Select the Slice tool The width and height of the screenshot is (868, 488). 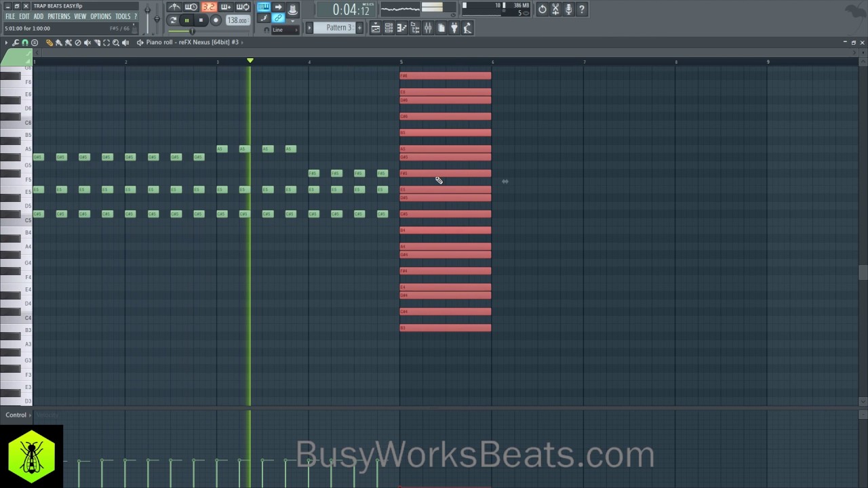(x=97, y=43)
